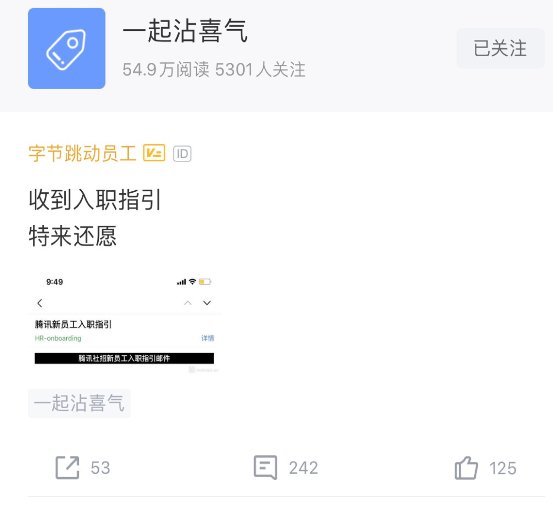Tap back chevron in embedded screenshot

point(40,303)
